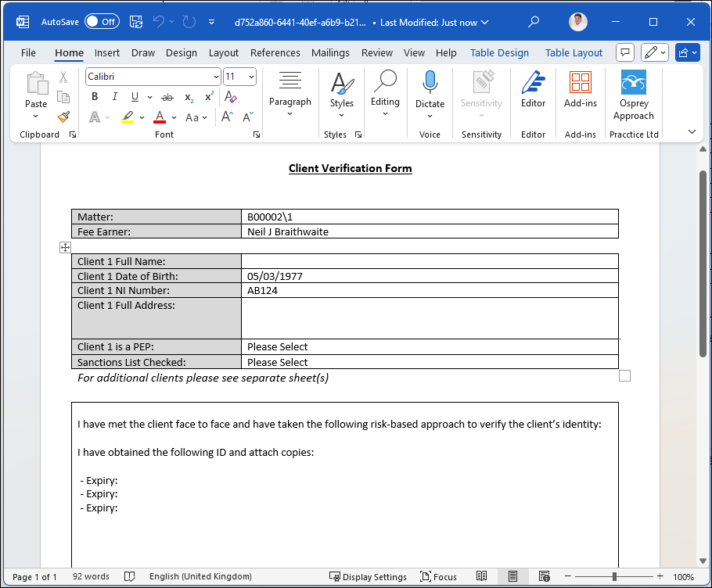Open the proofing status icon
The image size is (712, 588).
tap(129, 576)
